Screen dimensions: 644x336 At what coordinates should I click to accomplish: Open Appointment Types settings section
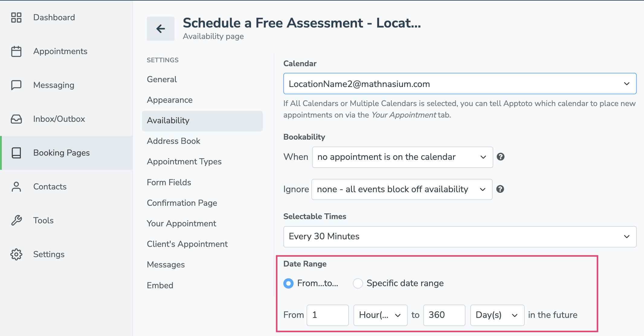tap(202, 162)
